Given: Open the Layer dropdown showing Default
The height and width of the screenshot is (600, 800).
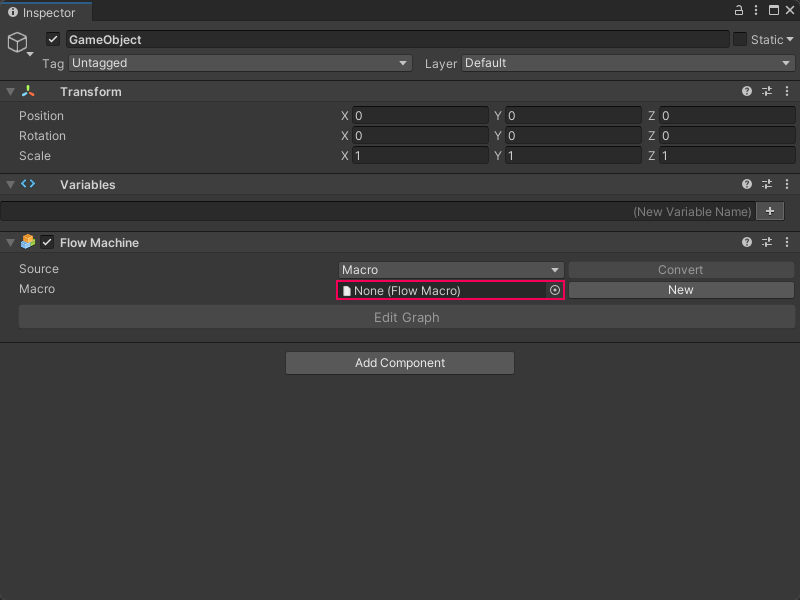Looking at the screenshot, I should click(627, 63).
